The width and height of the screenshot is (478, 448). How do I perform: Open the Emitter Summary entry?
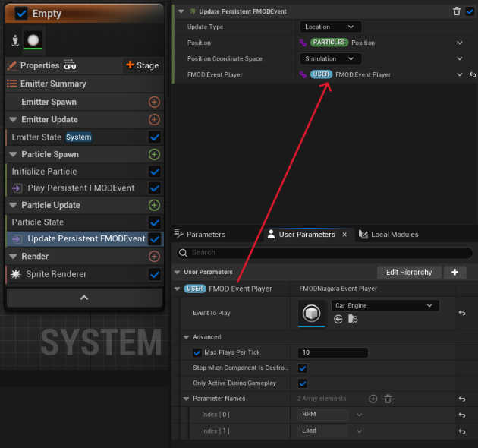pyautogui.click(x=85, y=84)
